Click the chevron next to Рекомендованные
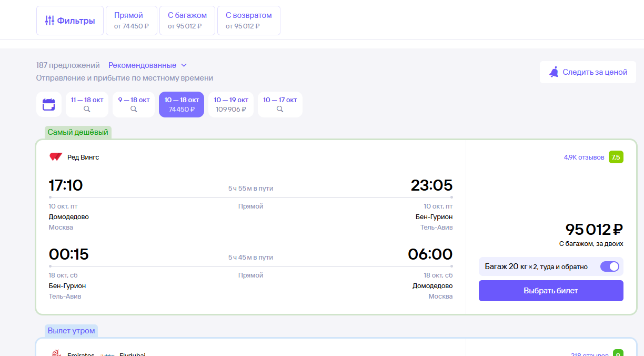This screenshot has width=644, height=356. (x=184, y=65)
